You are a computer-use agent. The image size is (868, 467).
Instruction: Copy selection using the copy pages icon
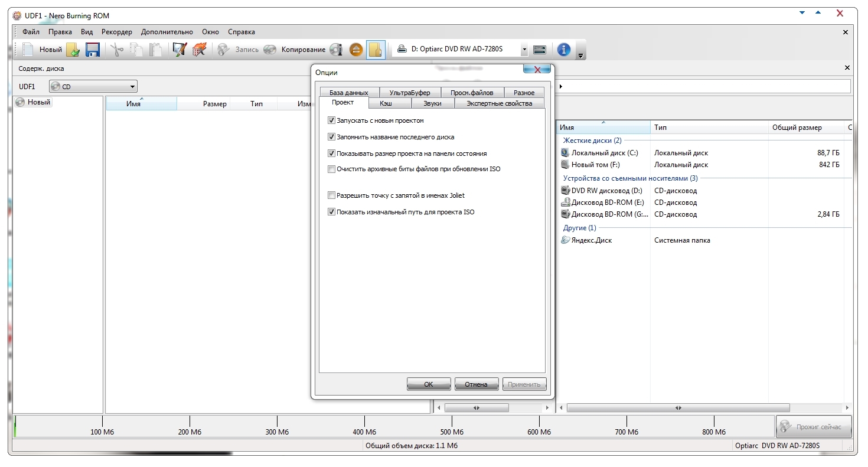pyautogui.click(x=136, y=50)
